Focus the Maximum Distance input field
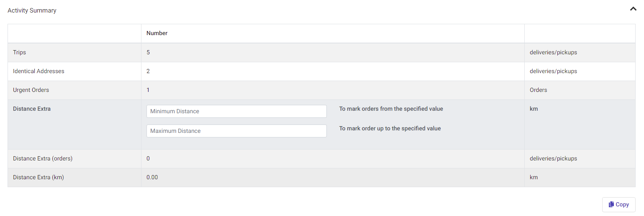The height and width of the screenshot is (216, 644). [236, 131]
